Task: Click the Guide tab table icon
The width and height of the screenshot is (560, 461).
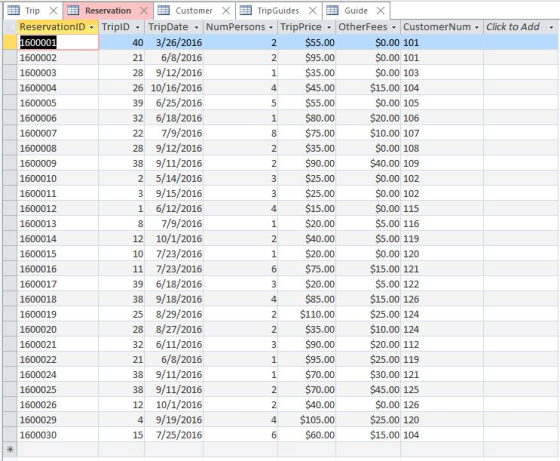Action: point(332,10)
